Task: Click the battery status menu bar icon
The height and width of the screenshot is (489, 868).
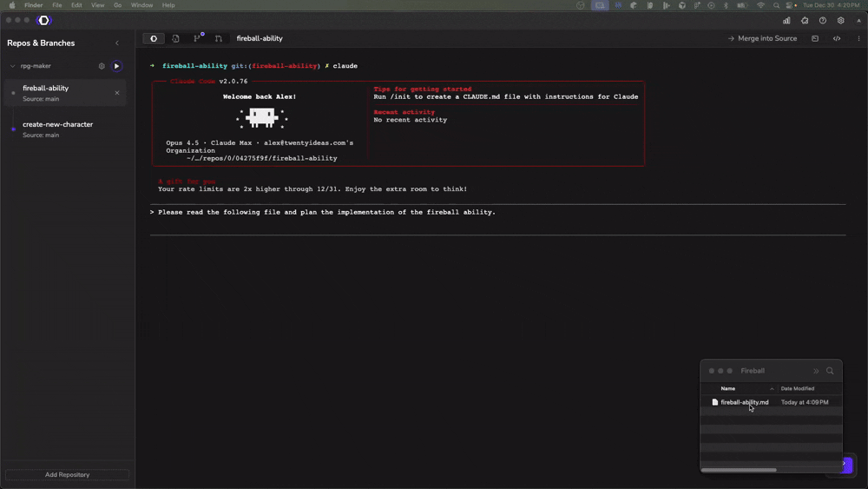Action: coord(742,5)
